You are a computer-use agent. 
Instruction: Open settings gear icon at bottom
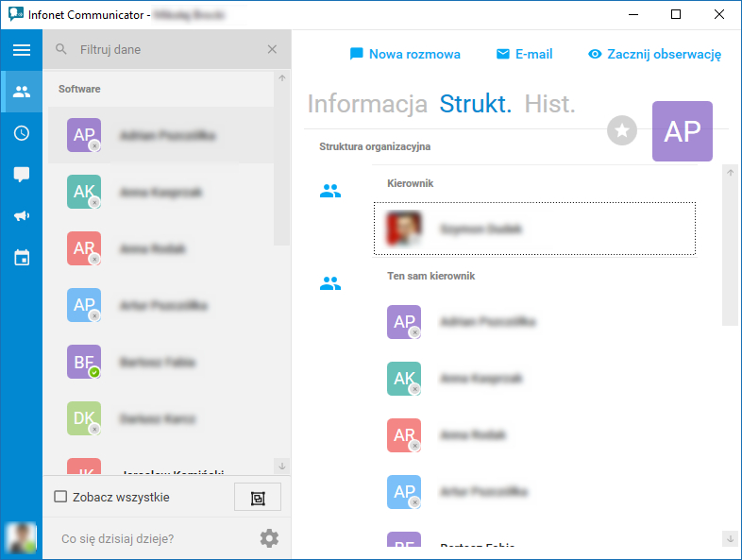click(x=269, y=538)
